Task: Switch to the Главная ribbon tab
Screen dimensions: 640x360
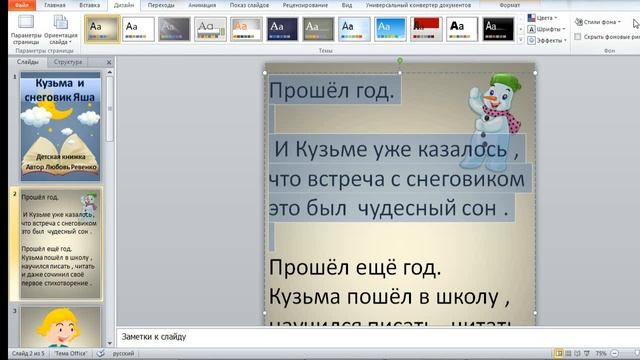Action: (x=55, y=5)
